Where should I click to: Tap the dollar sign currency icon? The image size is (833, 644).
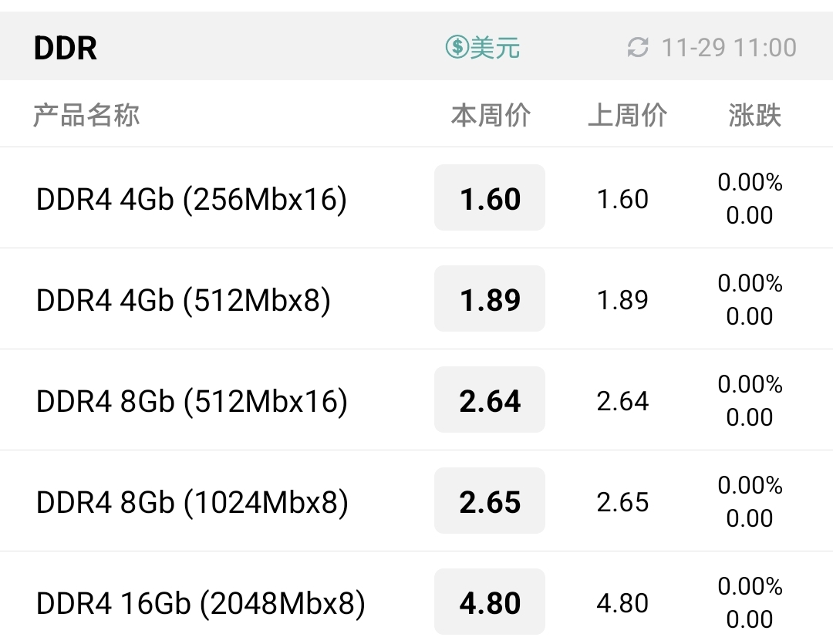pos(457,48)
